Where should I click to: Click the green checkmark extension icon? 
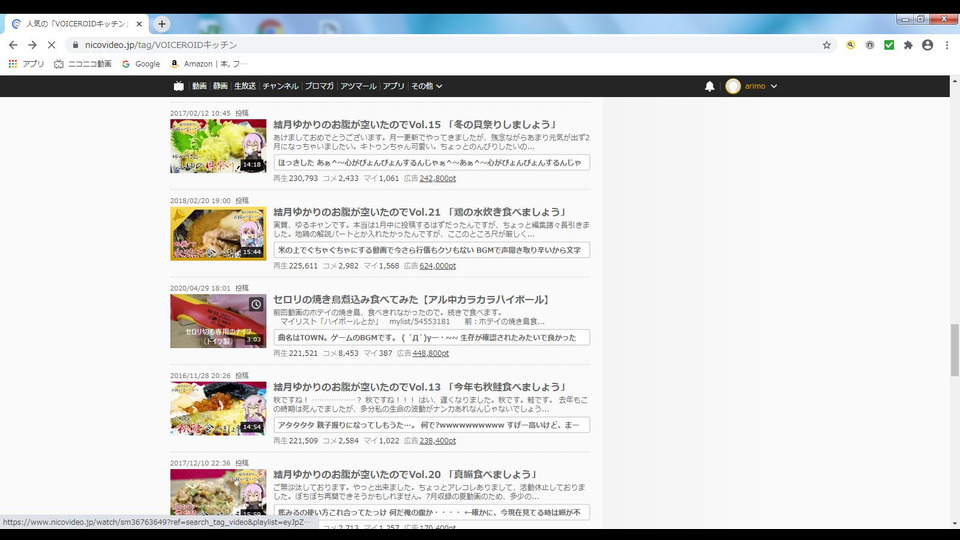(889, 45)
